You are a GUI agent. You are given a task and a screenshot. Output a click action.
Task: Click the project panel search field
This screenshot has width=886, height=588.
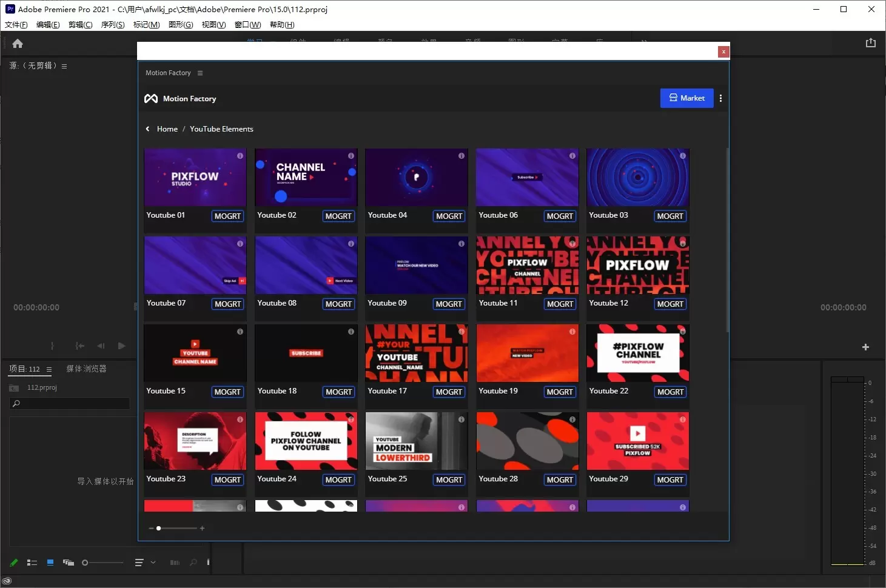click(70, 403)
